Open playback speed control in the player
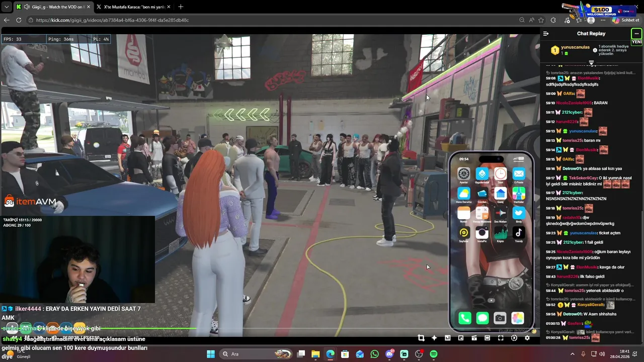Image resolution: width=644 pixels, height=362 pixels. (514, 338)
